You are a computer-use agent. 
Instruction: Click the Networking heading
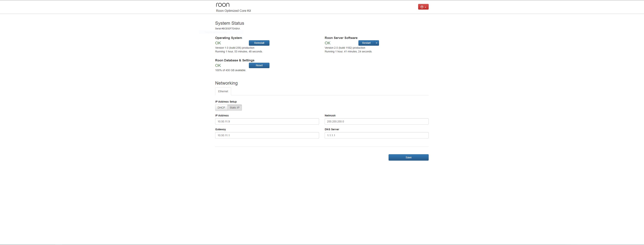coord(226,83)
